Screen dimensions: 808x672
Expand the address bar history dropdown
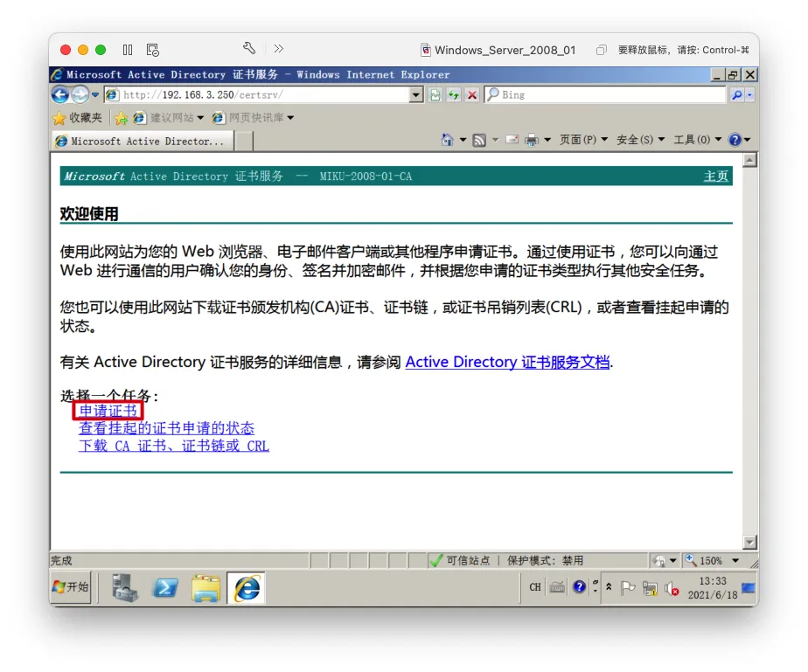pos(416,94)
